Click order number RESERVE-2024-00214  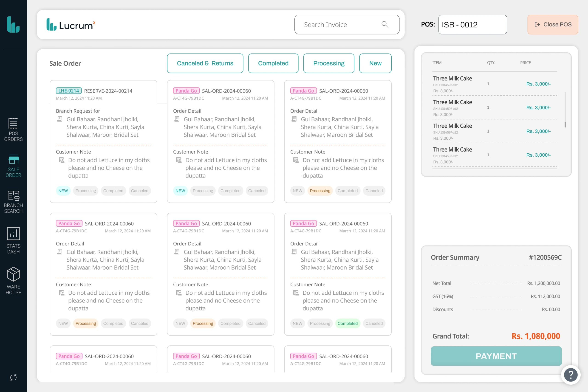(108, 91)
